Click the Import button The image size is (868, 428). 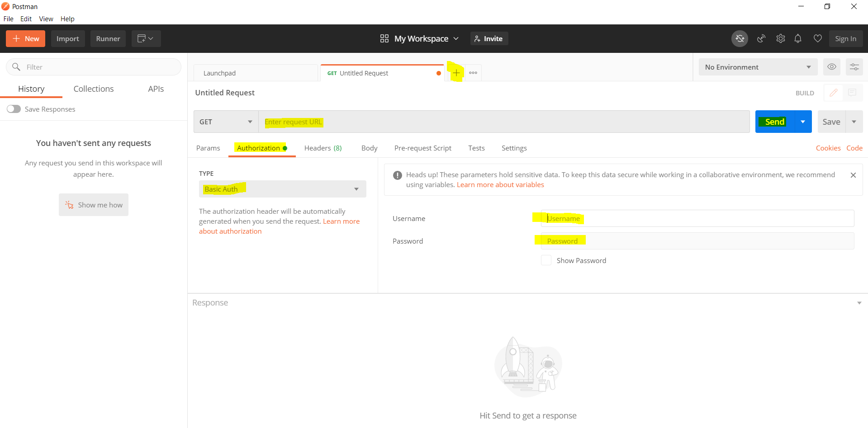[68, 38]
